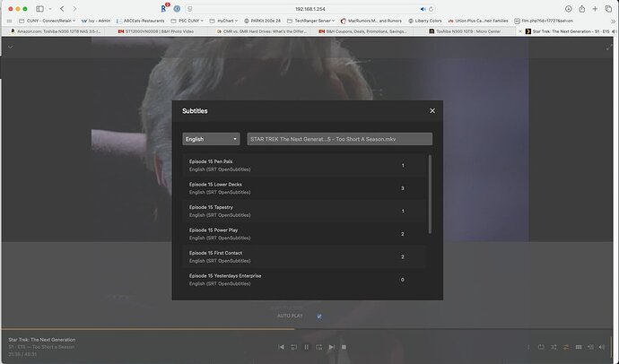This screenshot has height=364, width=619.
Task: Collapse the player with top-left chevron
Action: point(10,48)
